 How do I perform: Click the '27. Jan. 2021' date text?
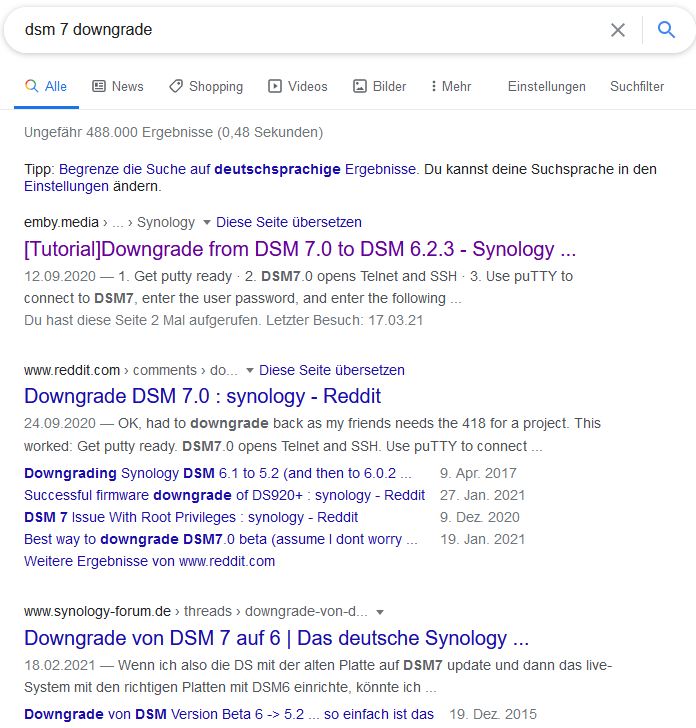click(x=482, y=495)
